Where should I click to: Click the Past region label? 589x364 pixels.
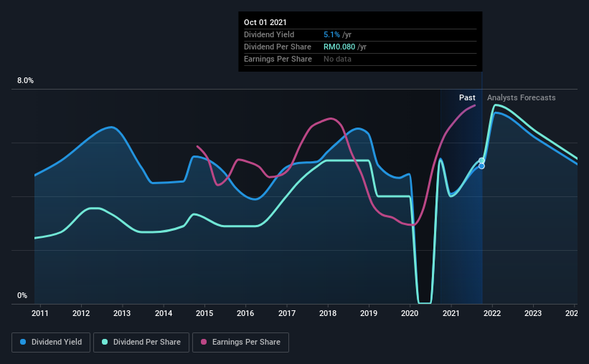click(467, 97)
